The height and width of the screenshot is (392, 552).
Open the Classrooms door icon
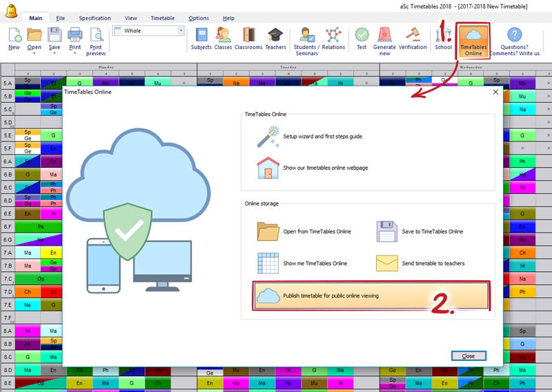pos(248,35)
